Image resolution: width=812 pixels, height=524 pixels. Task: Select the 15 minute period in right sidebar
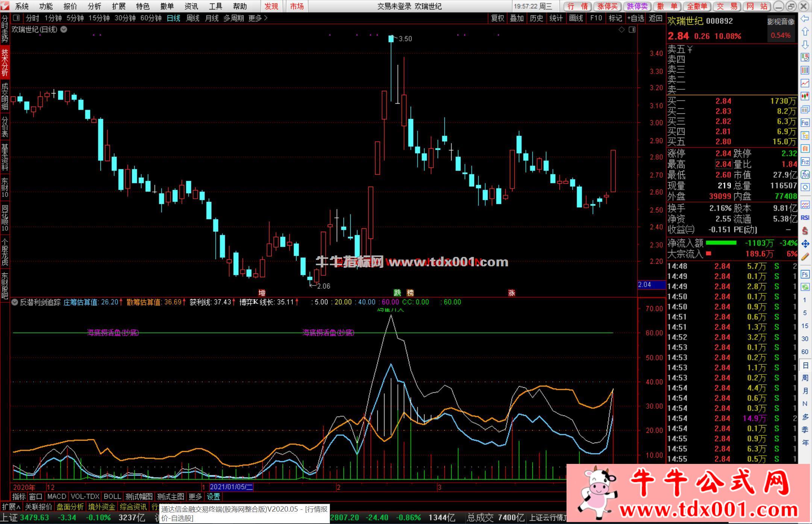tap(805, 326)
